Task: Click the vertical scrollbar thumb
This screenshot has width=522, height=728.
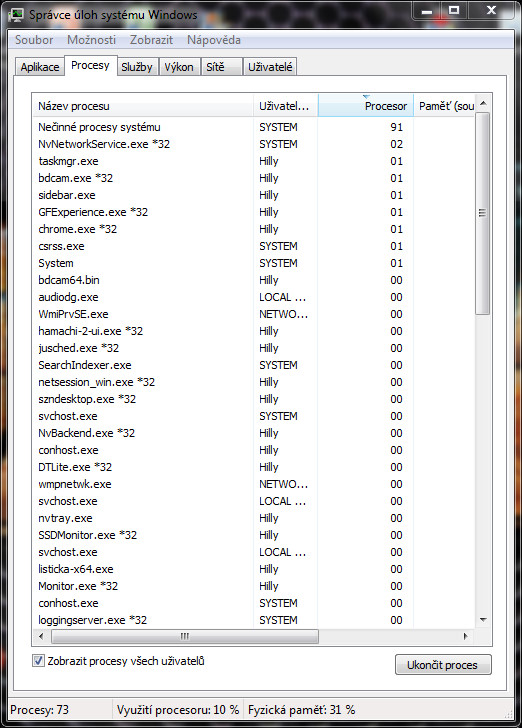Action: pos(483,214)
